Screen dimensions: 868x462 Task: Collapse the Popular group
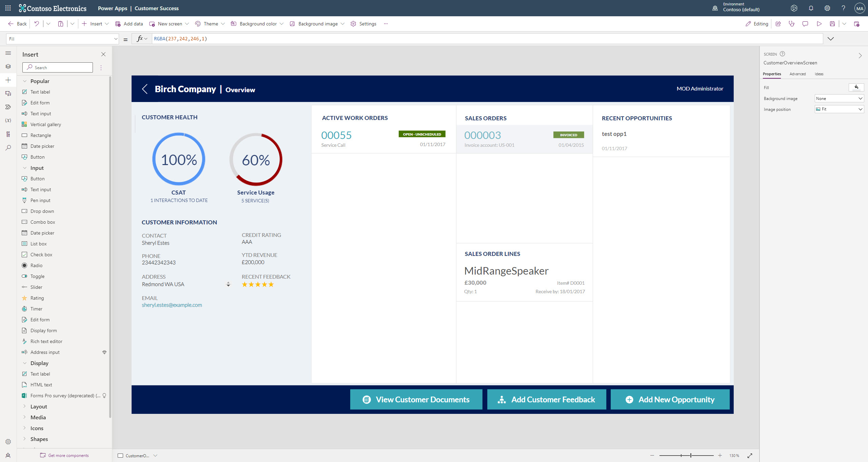click(24, 81)
